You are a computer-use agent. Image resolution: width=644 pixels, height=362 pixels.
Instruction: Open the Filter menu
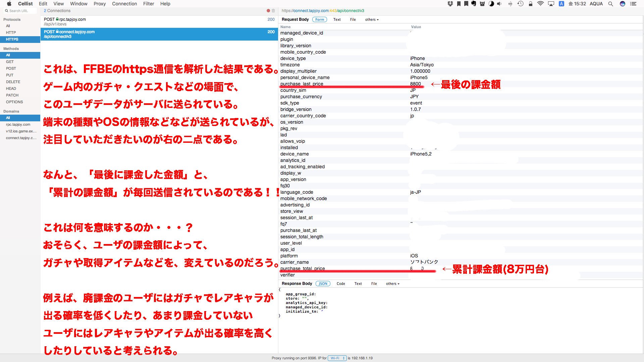click(149, 4)
